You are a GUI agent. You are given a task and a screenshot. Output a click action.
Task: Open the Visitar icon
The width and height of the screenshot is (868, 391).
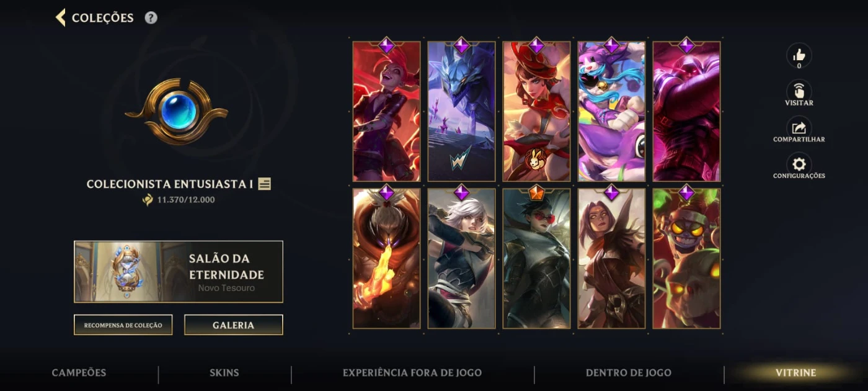point(799,91)
